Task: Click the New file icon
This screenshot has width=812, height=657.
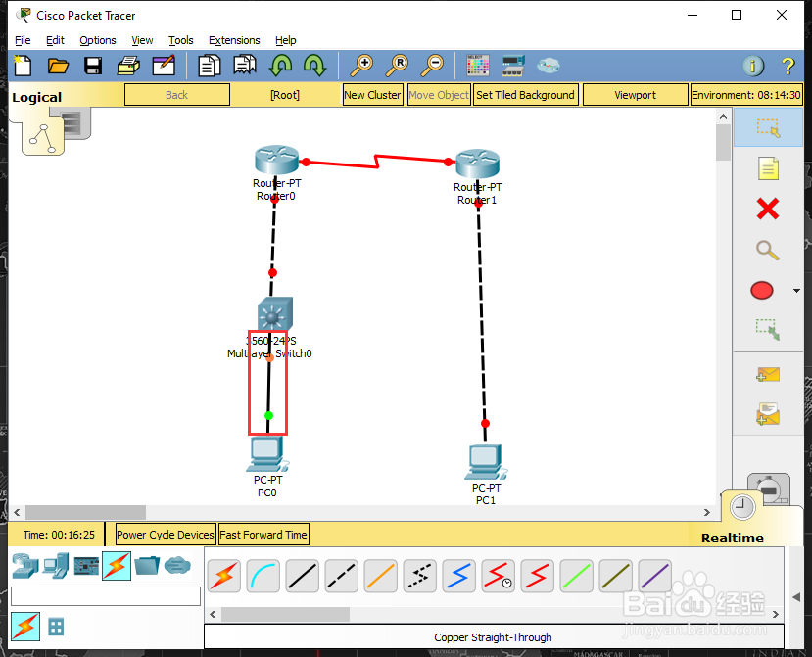Action: pyautogui.click(x=23, y=66)
